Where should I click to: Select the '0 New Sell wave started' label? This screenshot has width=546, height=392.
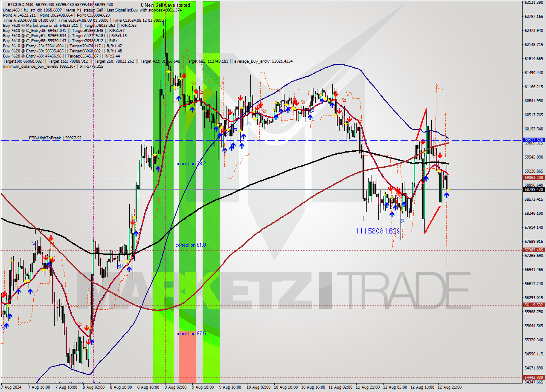[166, 5]
